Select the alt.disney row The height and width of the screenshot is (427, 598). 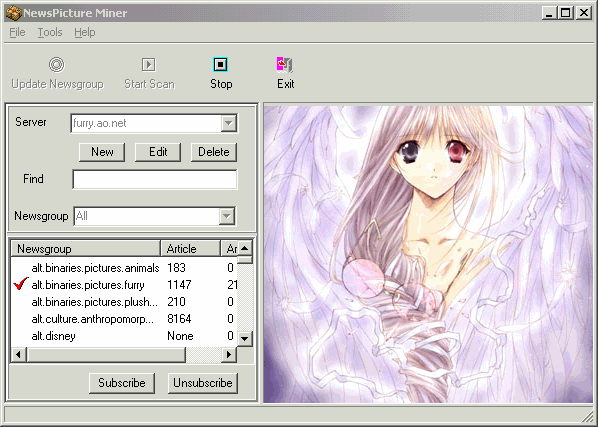(x=124, y=336)
